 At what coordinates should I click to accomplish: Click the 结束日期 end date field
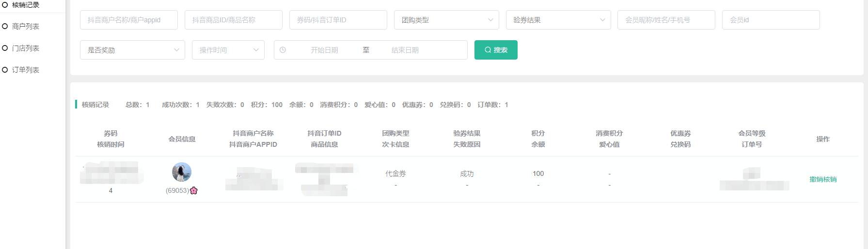[405, 50]
